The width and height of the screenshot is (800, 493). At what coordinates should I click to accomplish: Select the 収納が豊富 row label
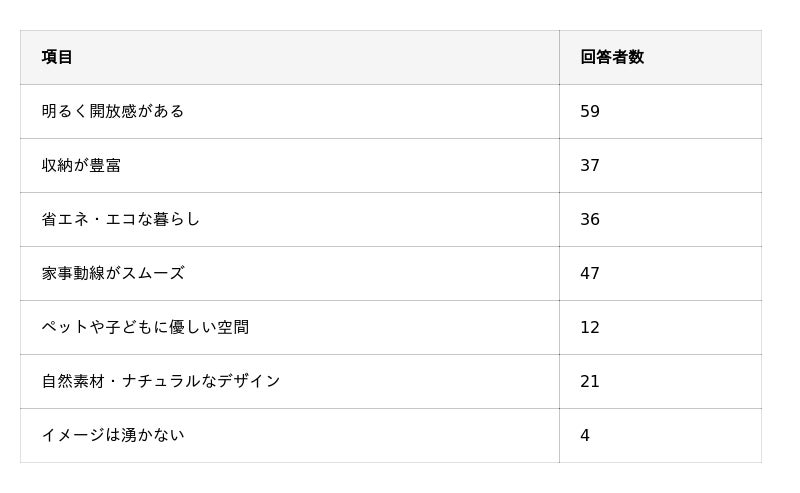point(81,165)
